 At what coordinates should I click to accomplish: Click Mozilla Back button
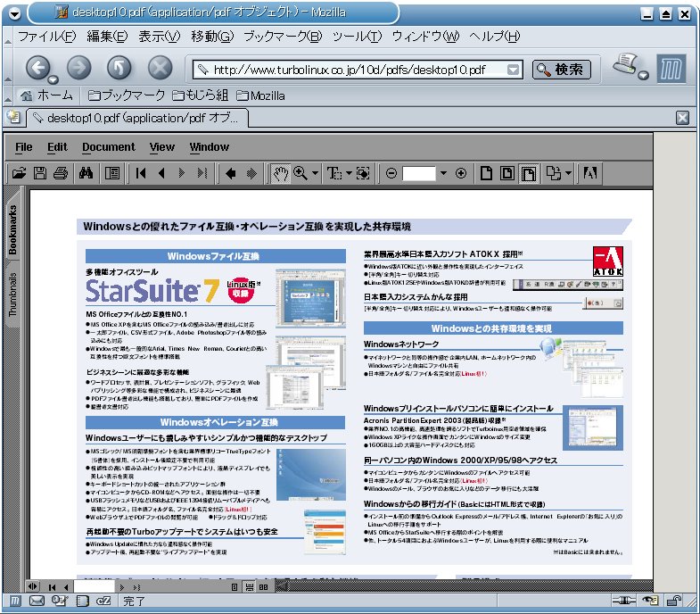[38, 68]
